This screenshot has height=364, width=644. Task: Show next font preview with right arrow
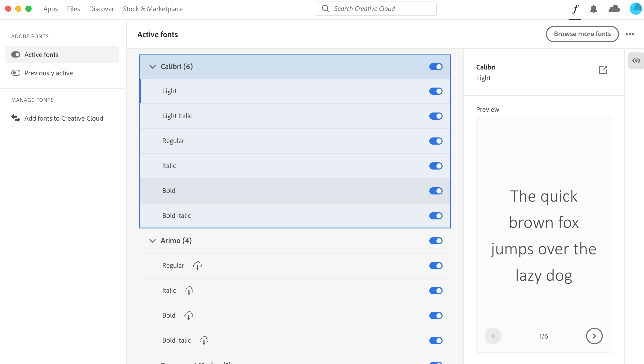point(594,336)
